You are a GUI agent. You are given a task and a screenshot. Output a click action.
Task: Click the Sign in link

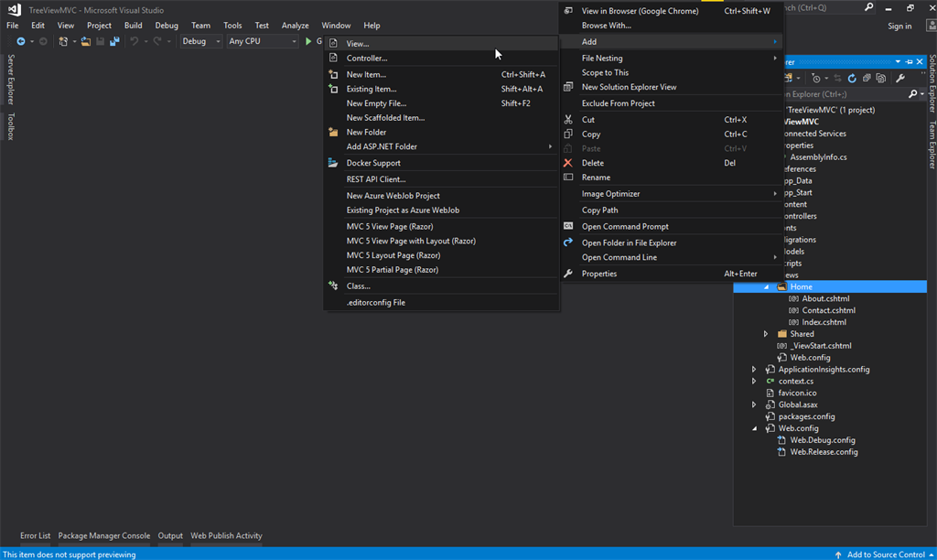pyautogui.click(x=899, y=26)
